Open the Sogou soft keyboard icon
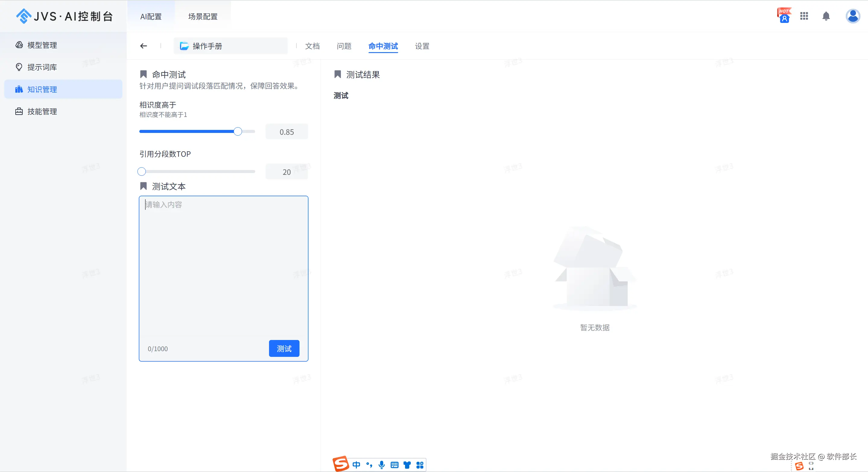 coord(394,465)
